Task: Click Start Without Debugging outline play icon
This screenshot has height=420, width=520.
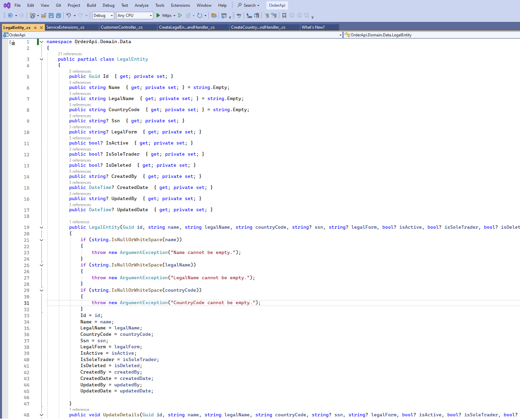Action: tap(180, 15)
